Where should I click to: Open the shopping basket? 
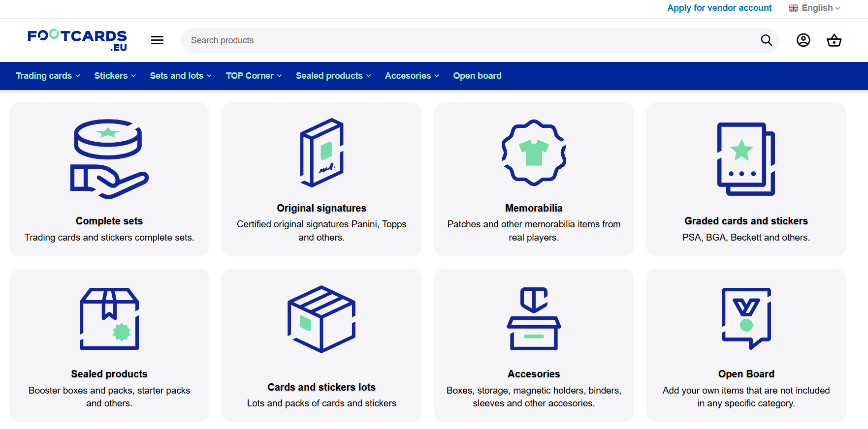[834, 40]
